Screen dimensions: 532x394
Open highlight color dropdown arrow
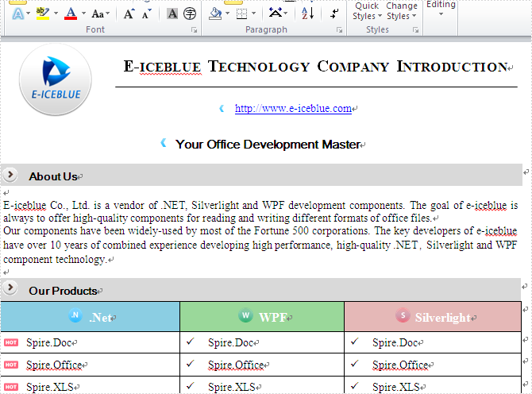[x=56, y=14]
